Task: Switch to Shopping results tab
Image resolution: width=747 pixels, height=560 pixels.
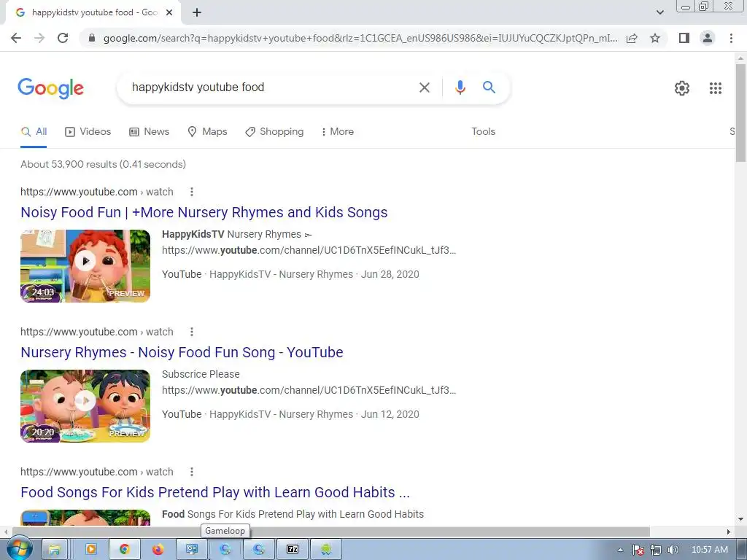Action: [274, 132]
